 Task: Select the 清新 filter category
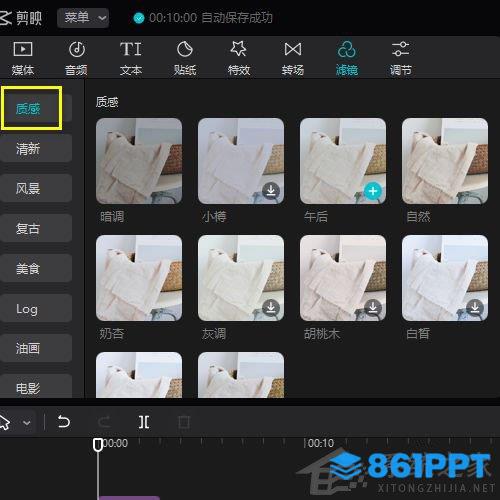click(x=36, y=148)
